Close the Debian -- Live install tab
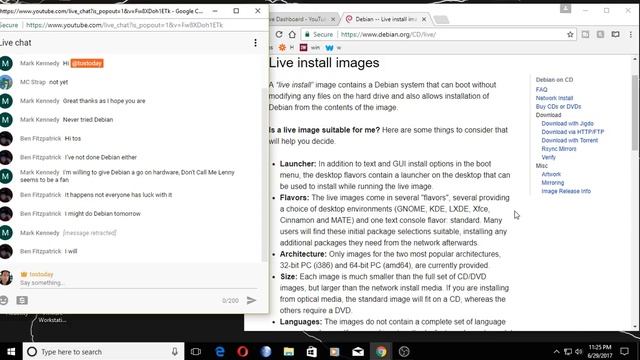 (424, 19)
